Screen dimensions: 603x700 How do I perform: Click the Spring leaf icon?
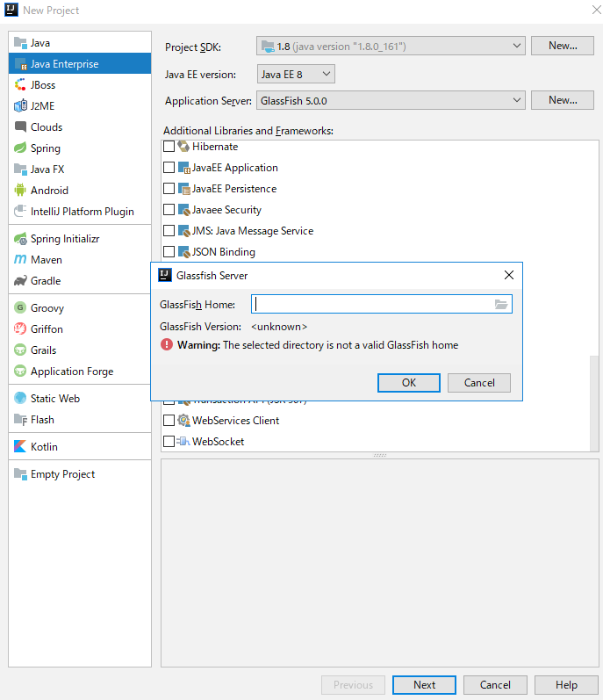pyautogui.click(x=20, y=148)
